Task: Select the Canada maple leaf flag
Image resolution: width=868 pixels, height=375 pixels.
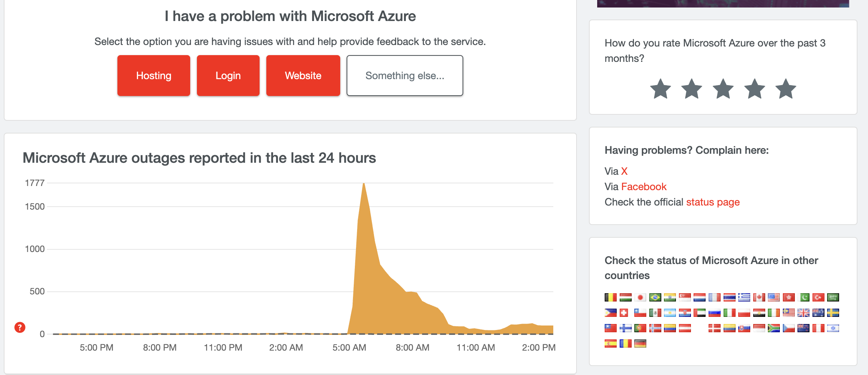Action: point(759,297)
